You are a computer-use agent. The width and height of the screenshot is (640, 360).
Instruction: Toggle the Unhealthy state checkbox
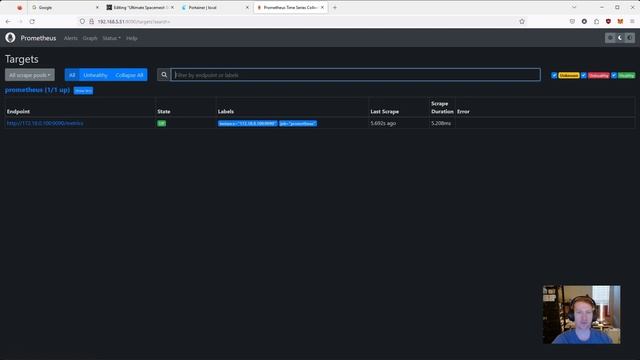pos(584,75)
